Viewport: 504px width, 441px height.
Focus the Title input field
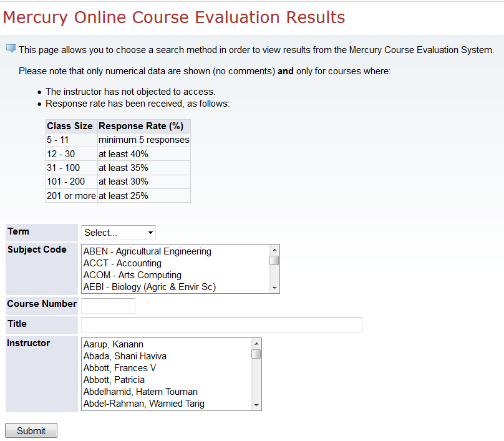click(x=221, y=325)
